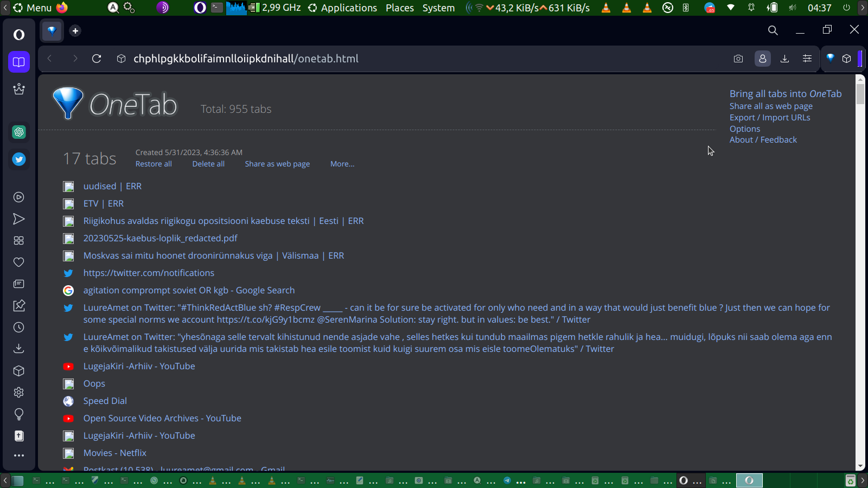Open the Player icon in the sidebar
868x488 pixels.
(x=19, y=197)
